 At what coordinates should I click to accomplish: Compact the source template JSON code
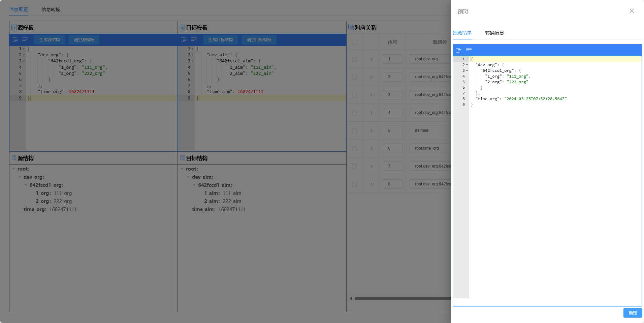25,40
